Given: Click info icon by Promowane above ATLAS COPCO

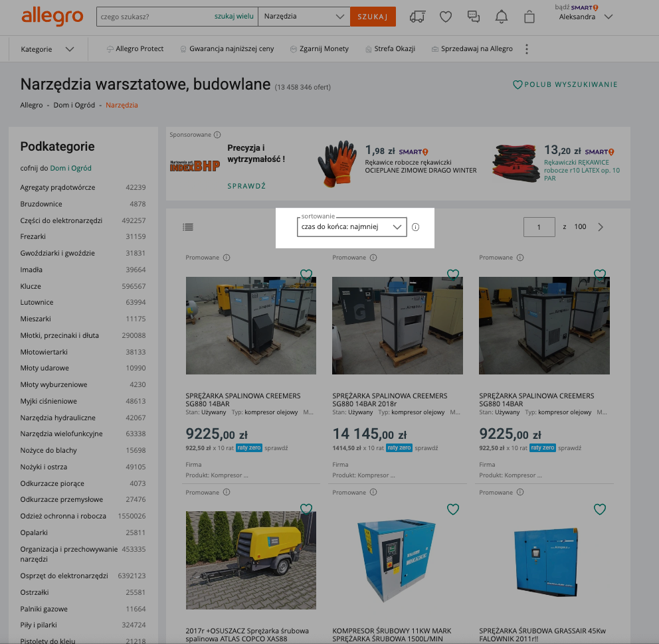Looking at the screenshot, I should pos(227,493).
